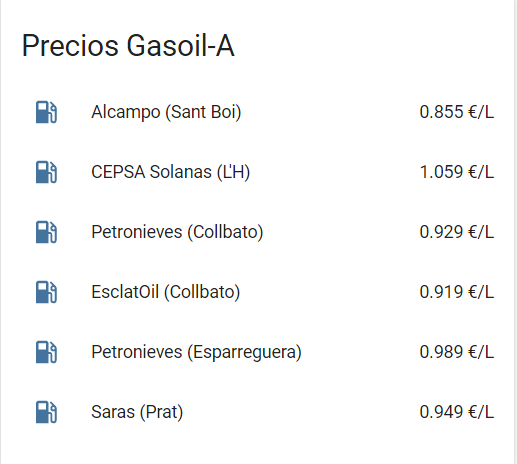Click the 0.949 €/L price value
Viewport: 517px width, 464px height.
tap(457, 412)
